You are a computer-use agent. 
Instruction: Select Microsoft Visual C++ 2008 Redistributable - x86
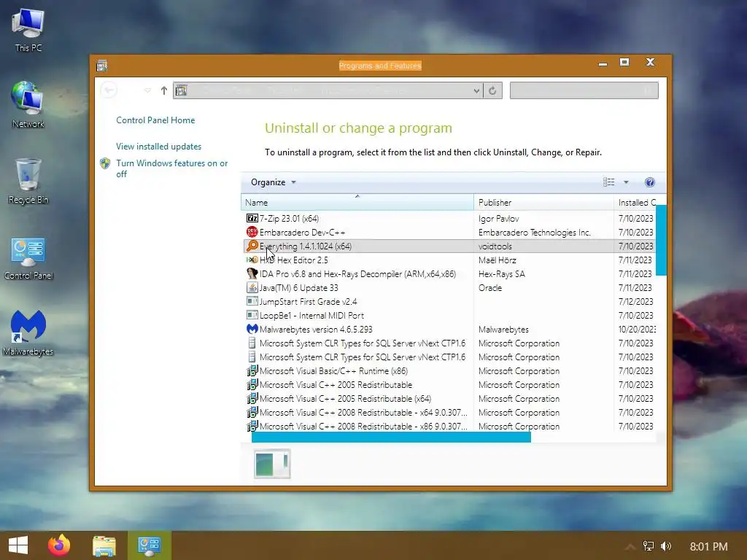point(449,426)
